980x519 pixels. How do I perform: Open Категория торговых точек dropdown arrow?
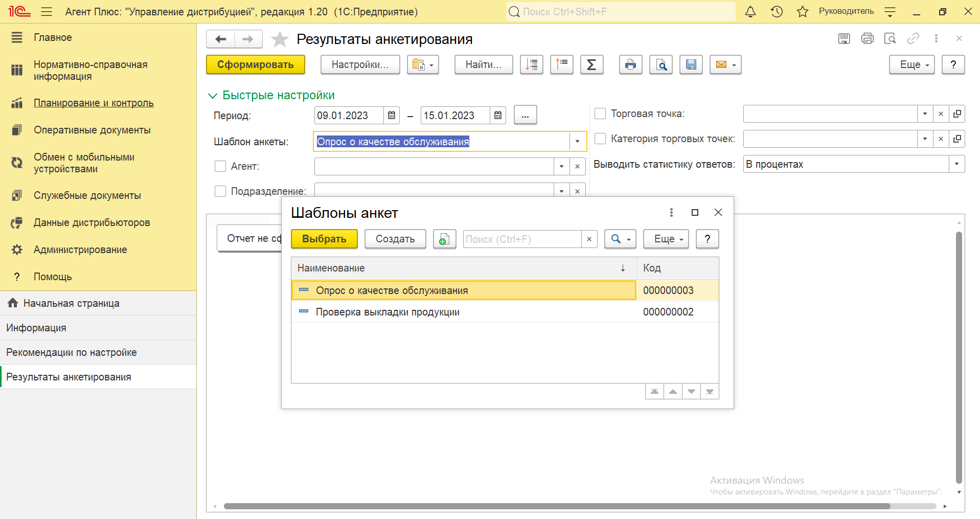tap(925, 139)
